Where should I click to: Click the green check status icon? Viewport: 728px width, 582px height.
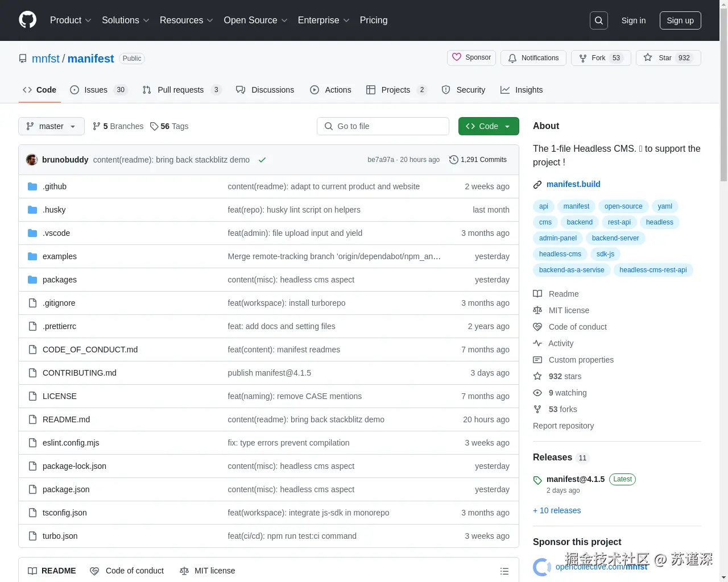coord(262,160)
